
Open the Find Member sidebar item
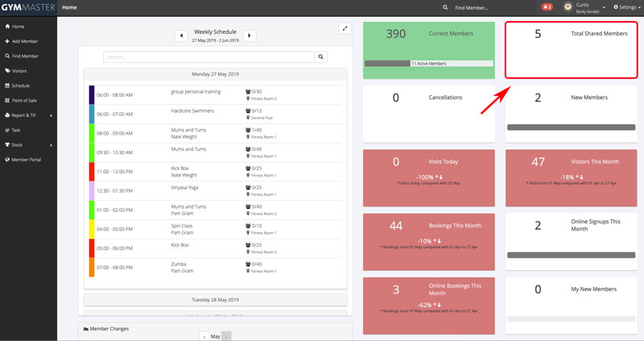click(23, 56)
